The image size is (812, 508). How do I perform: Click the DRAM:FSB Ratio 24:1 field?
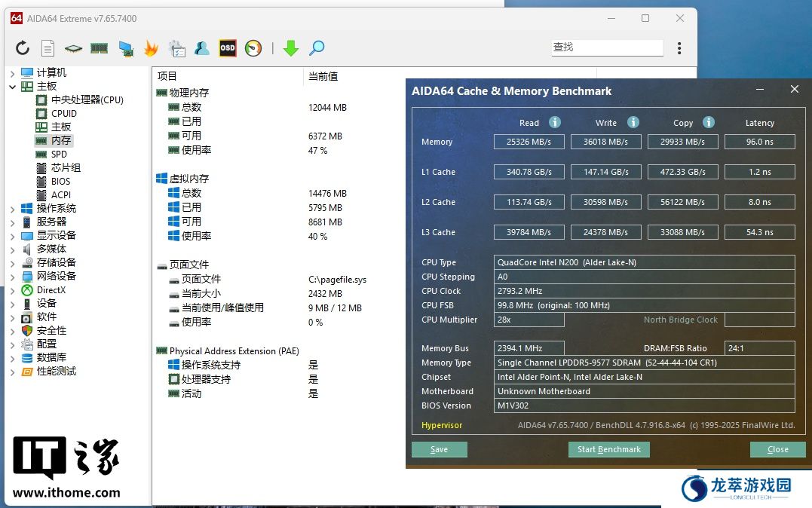pyautogui.click(x=760, y=348)
